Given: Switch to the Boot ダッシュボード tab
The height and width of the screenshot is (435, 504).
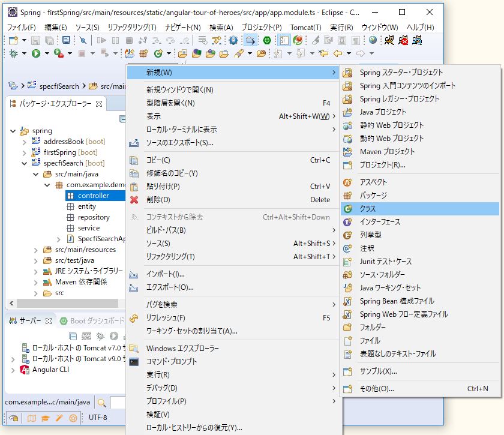Looking at the screenshot, I should [x=92, y=321].
